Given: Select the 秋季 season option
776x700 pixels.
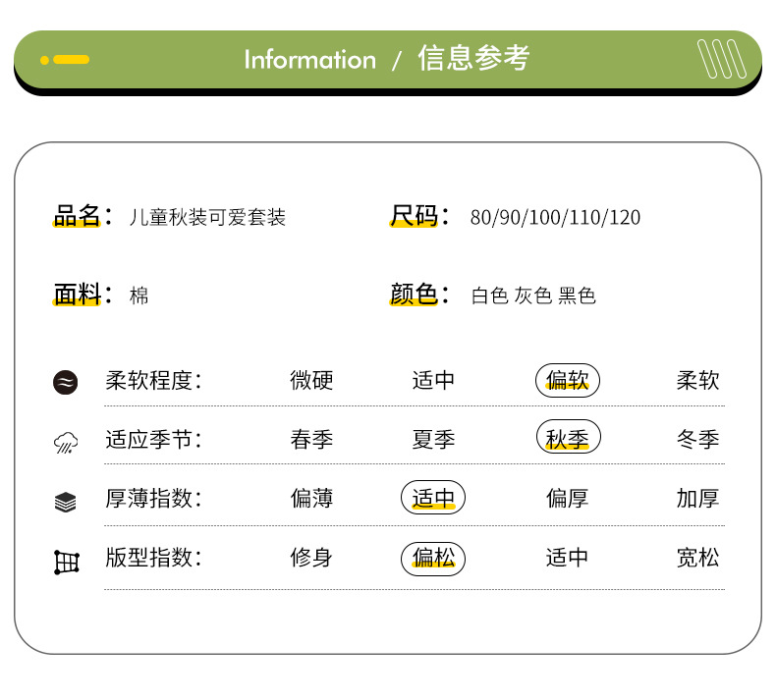Looking at the screenshot, I should (x=568, y=439).
